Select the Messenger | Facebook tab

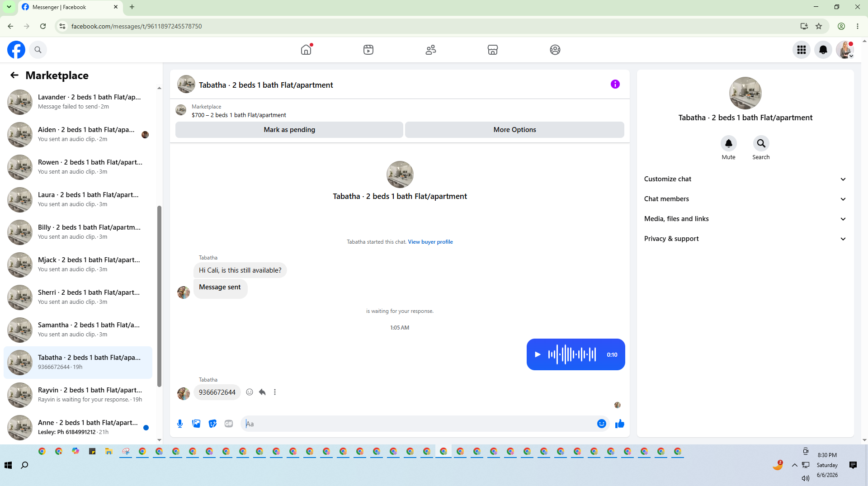70,7
